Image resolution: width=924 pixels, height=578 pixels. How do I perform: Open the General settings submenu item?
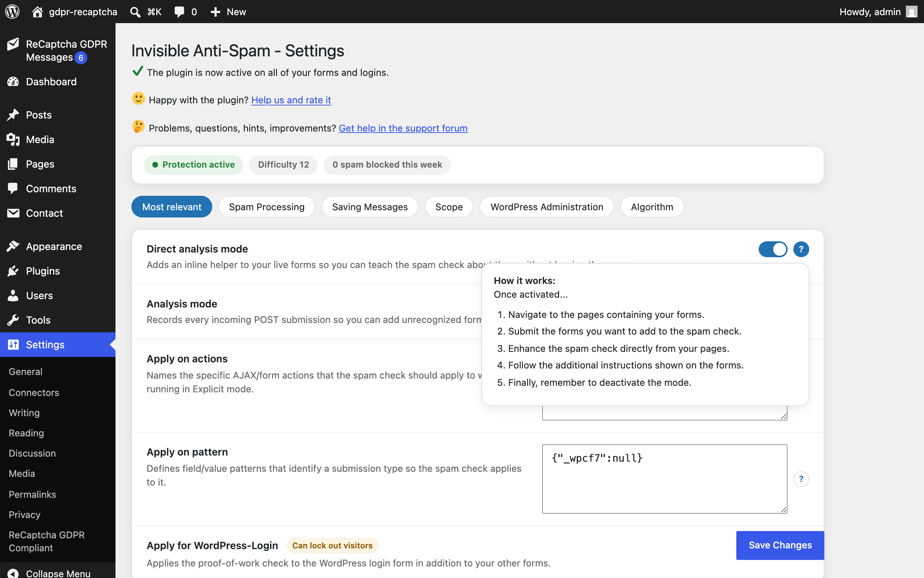point(26,372)
